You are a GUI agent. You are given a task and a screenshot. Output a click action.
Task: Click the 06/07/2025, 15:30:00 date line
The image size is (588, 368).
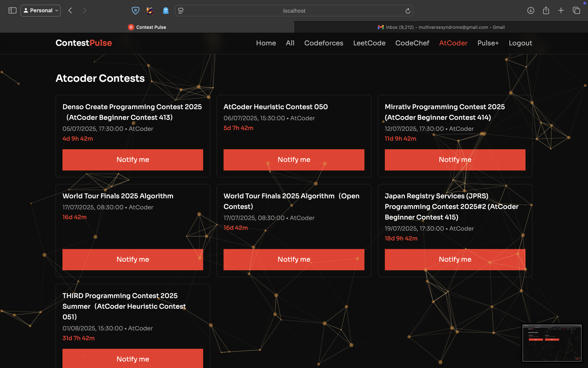[x=269, y=118]
